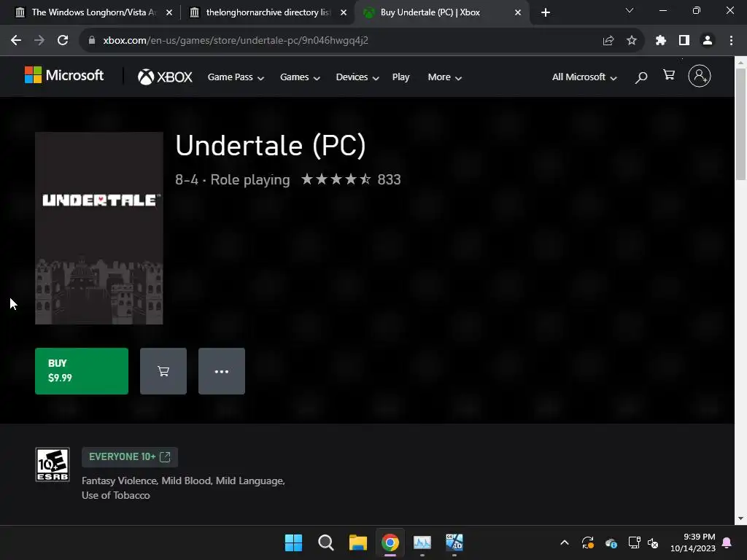Show hidden system tray icons
Image resolution: width=747 pixels, height=560 pixels.
coord(565,542)
